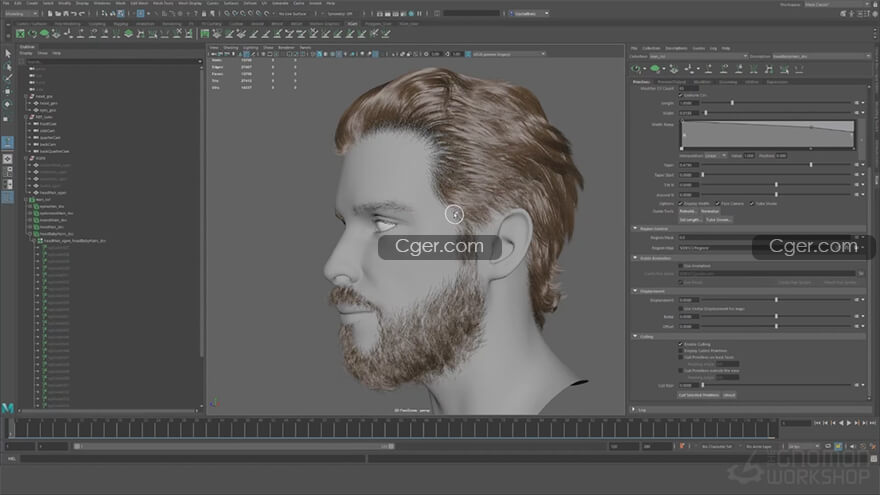Open the Lighting menu in the viewport
The height and width of the screenshot is (495, 880).
251,47
